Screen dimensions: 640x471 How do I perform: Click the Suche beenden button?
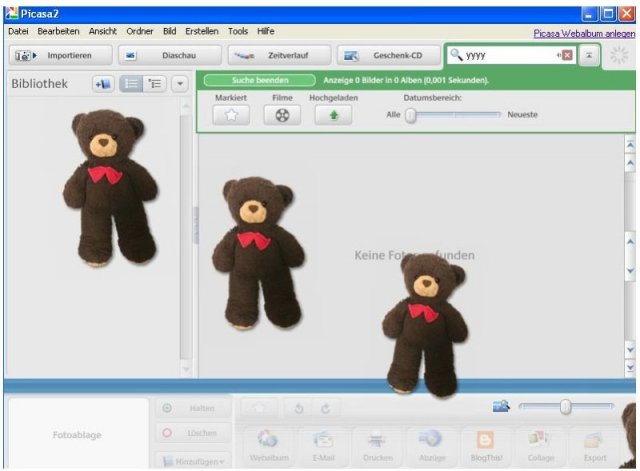tap(258, 79)
